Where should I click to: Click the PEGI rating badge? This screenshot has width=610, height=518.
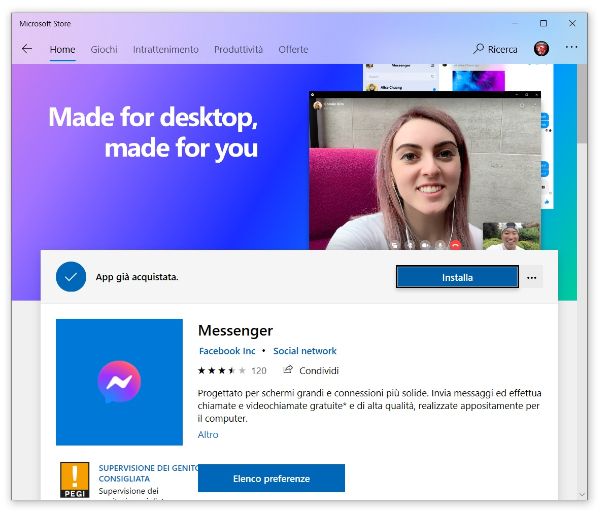(x=75, y=480)
